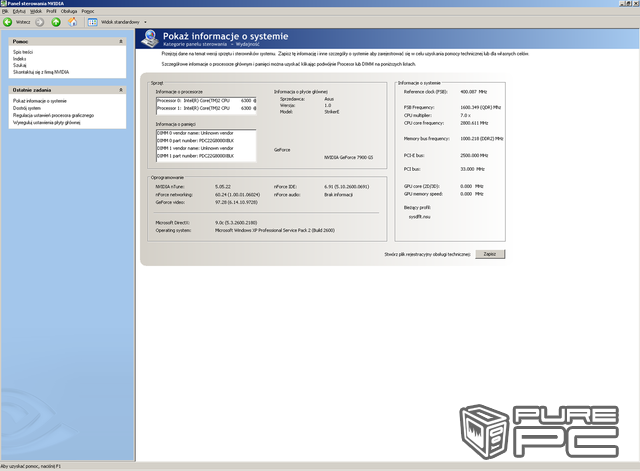Click the FSB Frequency value 1600.349
Screen dimensions: 640x471
pyautogui.click(x=480, y=107)
